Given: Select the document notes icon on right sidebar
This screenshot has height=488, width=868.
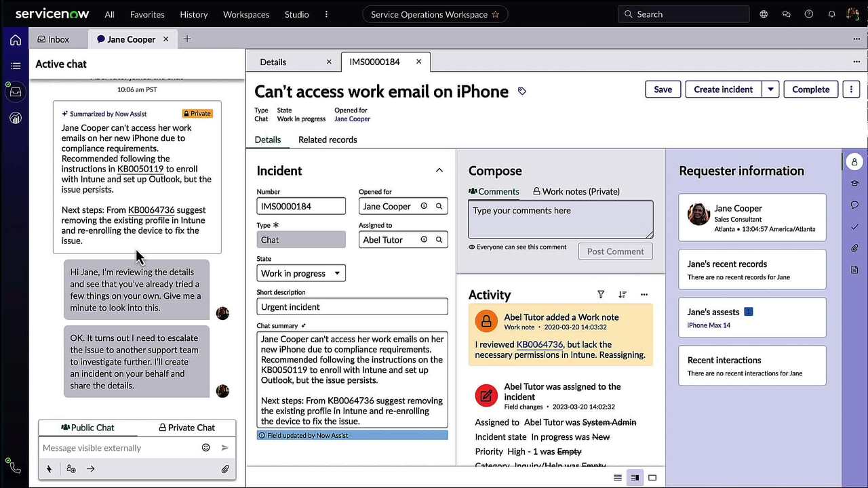Looking at the screenshot, I should [x=854, y=270].
